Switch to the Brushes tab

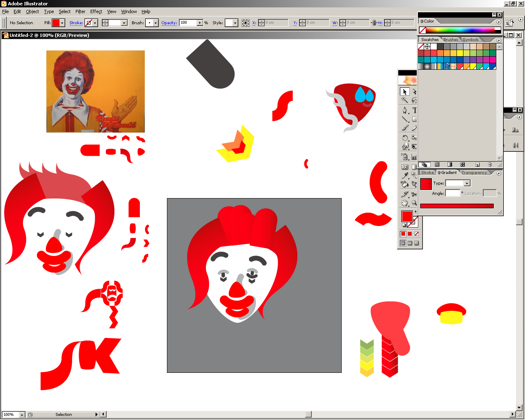coord(450,40)
